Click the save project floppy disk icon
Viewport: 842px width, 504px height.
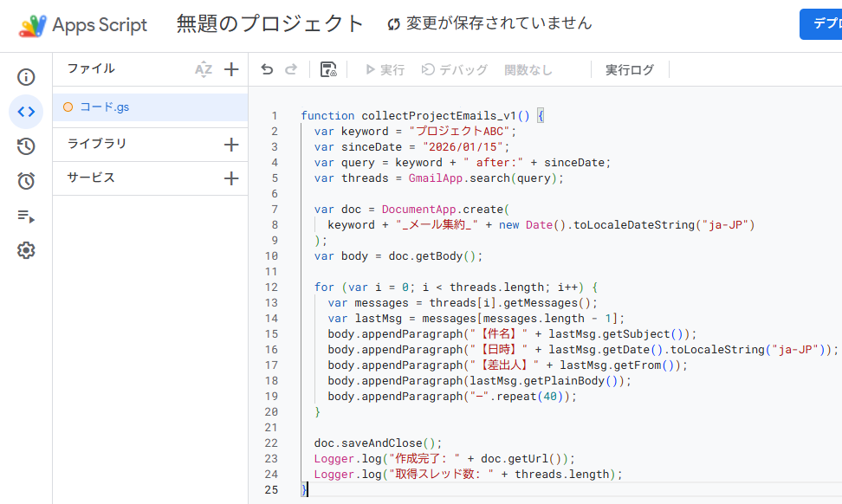tap(328, 70)
